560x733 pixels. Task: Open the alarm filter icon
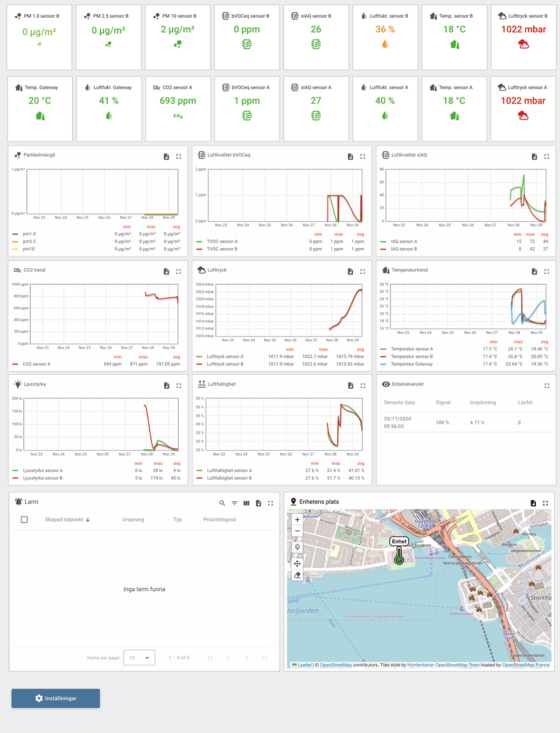[x=234, y=503]
